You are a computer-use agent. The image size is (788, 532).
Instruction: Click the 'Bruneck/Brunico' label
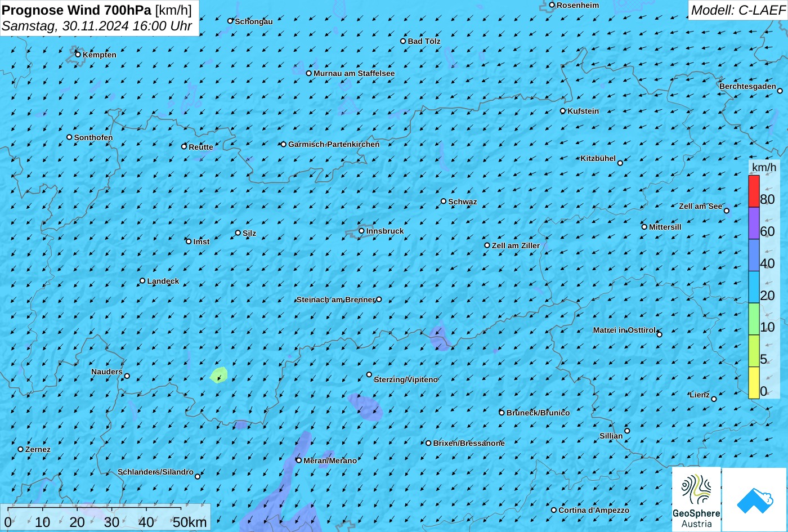(x=538, y=413)
